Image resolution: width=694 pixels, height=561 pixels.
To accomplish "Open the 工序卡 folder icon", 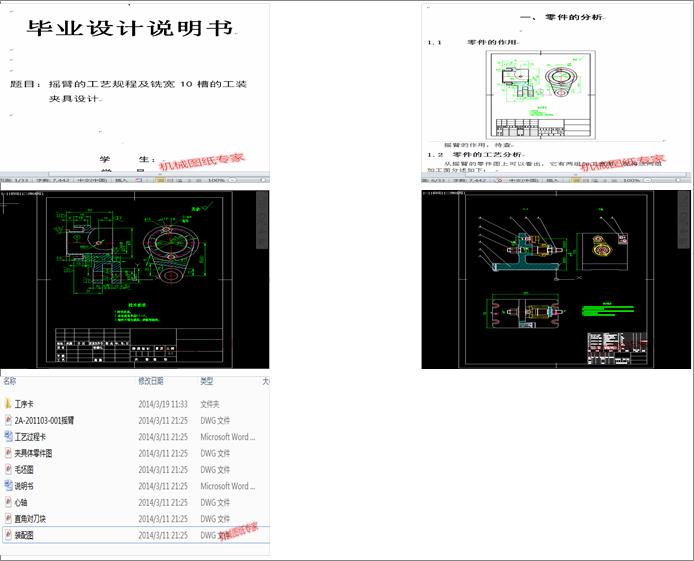I will (8, 403).
